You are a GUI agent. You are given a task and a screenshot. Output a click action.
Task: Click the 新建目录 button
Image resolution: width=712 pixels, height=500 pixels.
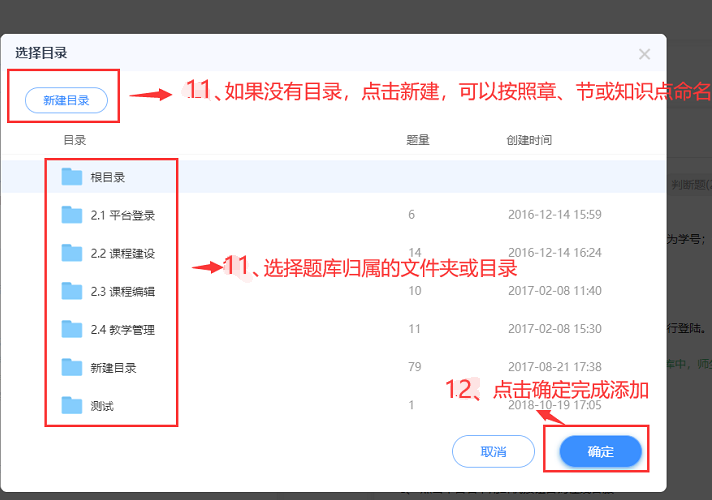coord(66,100)
